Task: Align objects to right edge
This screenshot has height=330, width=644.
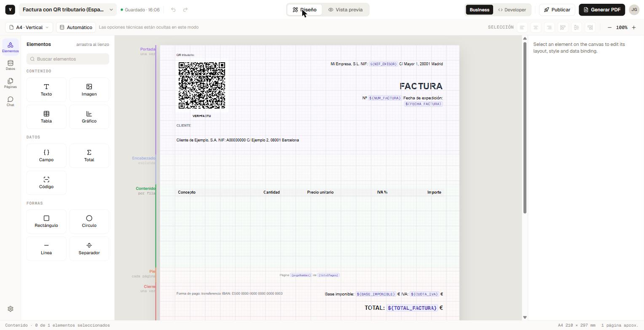Action: pyautogui.click(x=590, y=27)
